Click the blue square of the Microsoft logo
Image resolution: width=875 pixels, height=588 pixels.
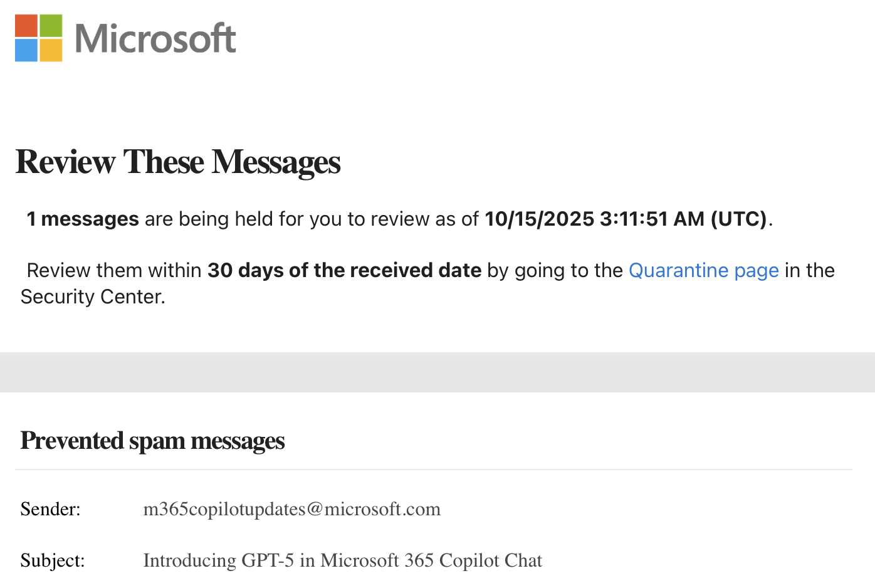coord(26,50)
